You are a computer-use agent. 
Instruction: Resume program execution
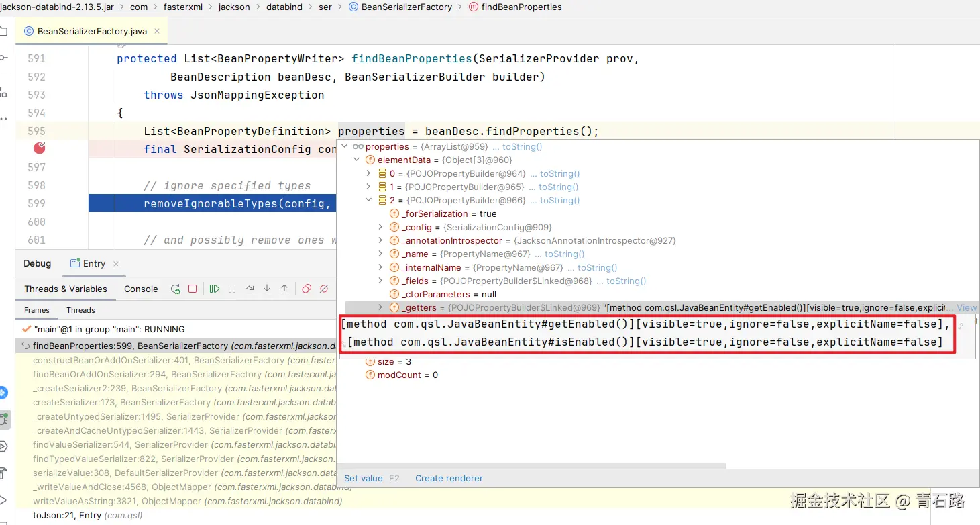tap(215, 289)
